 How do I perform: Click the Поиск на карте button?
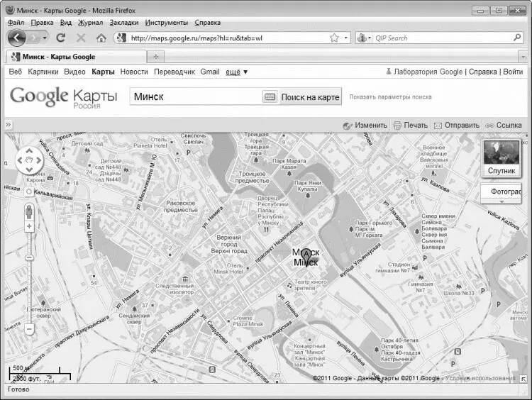pos(310,97)
